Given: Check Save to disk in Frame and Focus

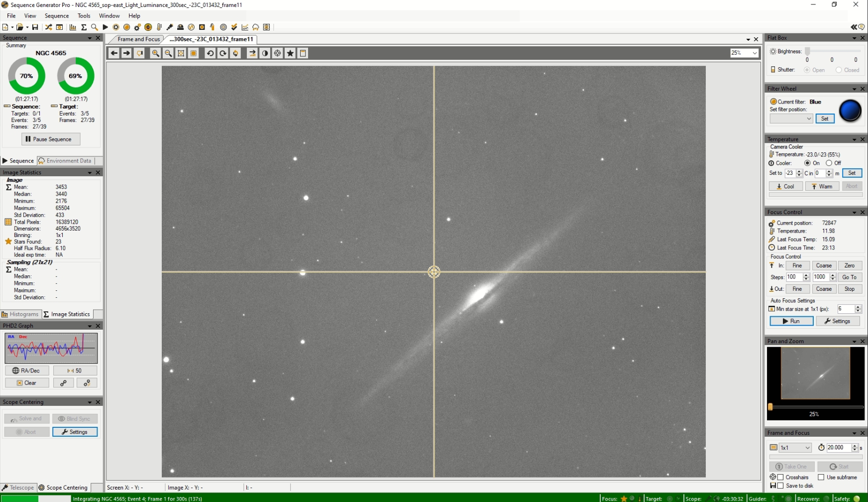Looking at the screenshot, I should coord(780,486).
